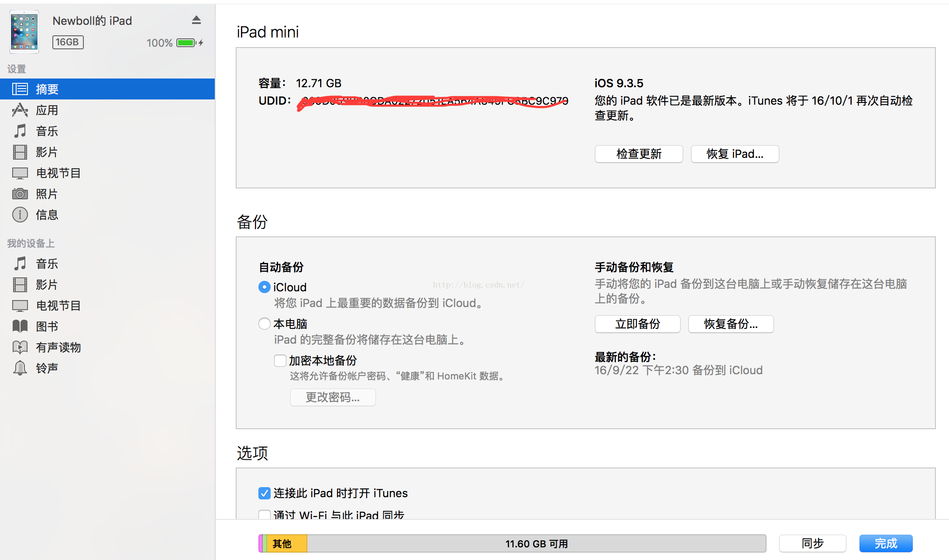949x560 pixels.
Task: Open the 摘要 summary section
Action: [107, 89]
